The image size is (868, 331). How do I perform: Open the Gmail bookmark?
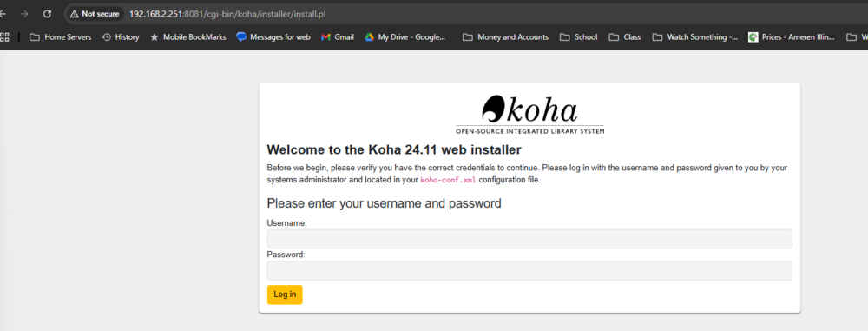coord(338,37)
